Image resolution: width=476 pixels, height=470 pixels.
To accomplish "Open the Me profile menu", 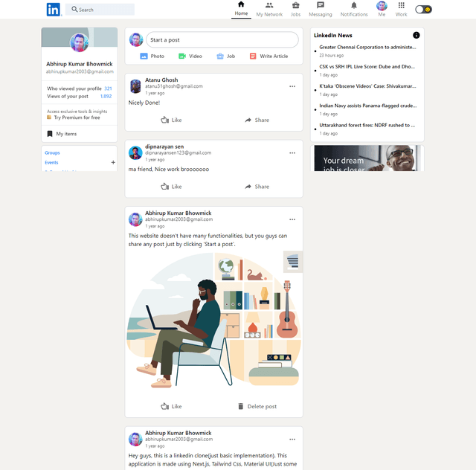I will (382, 9).
